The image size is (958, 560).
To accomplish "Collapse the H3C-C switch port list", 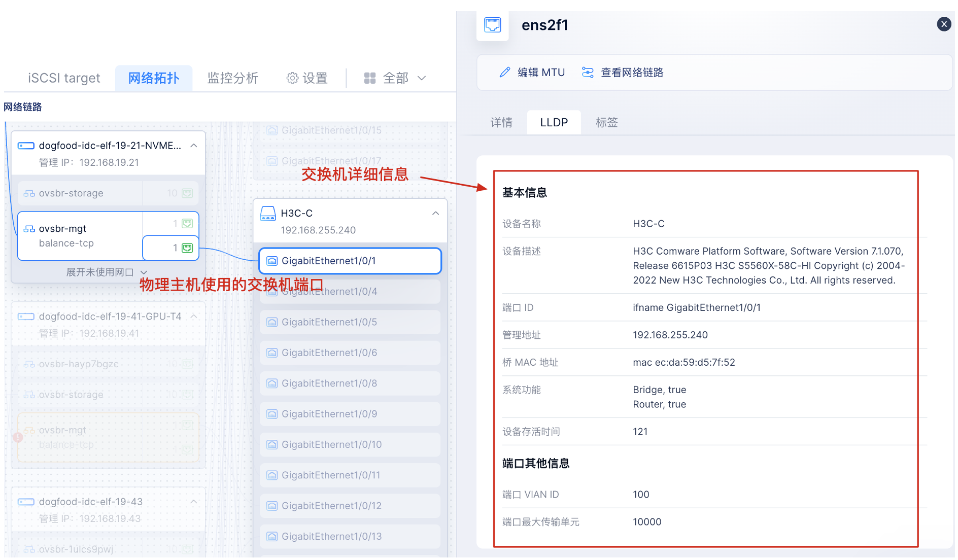I will tap(435, 214).
